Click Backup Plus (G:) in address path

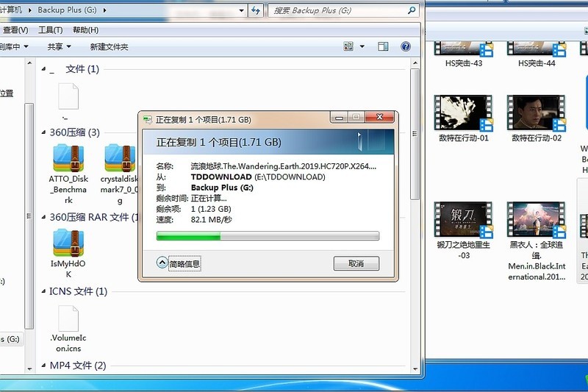[67, 10]
